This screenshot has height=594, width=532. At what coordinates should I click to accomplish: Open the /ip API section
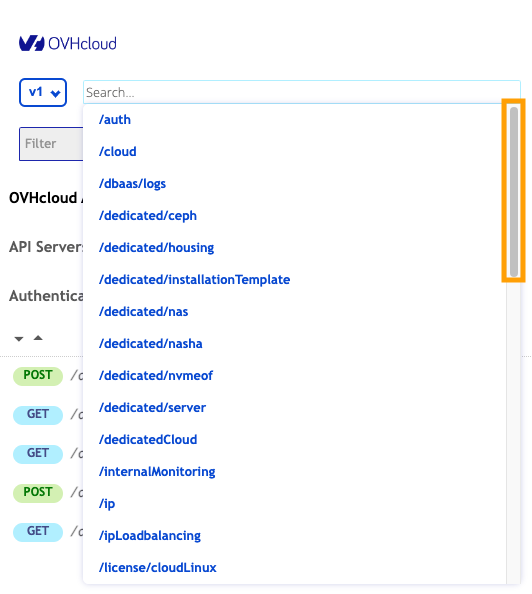click(107, 504)
